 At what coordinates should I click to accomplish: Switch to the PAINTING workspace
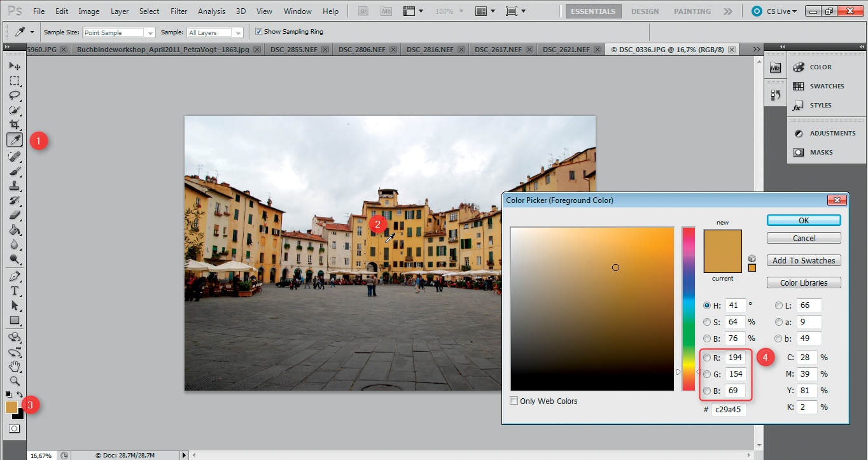point(692,11)
